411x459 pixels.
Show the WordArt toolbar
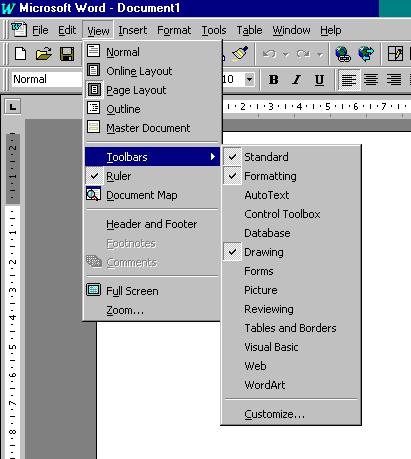tap(291, 385)
